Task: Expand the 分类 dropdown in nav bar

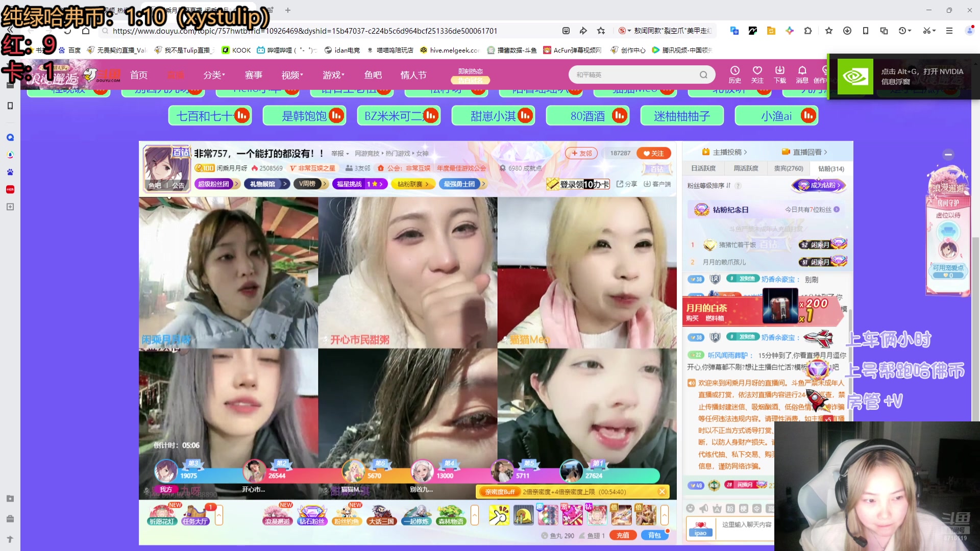Action: click(x=214, y=75)
